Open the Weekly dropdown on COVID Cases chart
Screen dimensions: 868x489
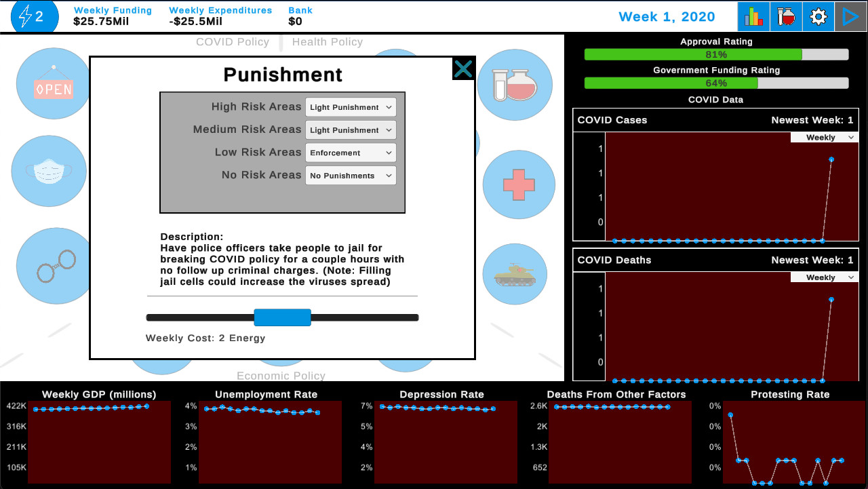point(824,137)
